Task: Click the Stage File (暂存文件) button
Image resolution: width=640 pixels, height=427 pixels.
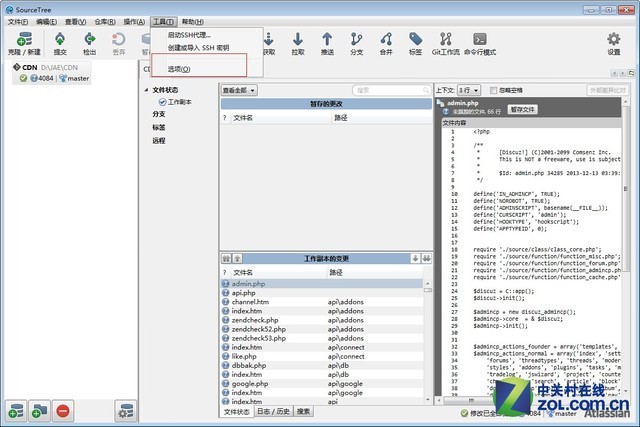Action: pos(523,109)
